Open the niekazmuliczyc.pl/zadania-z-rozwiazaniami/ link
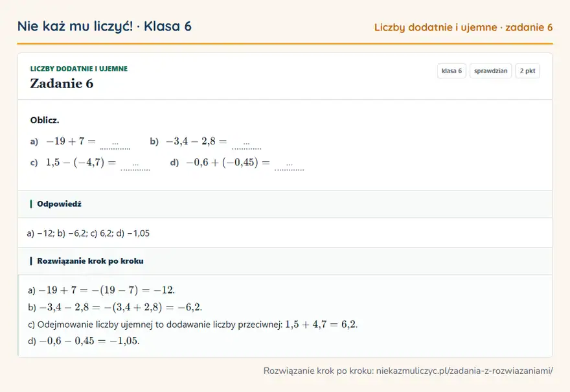Screen dimensions: 570x392 pyautogui.click(x=464, y=371)
